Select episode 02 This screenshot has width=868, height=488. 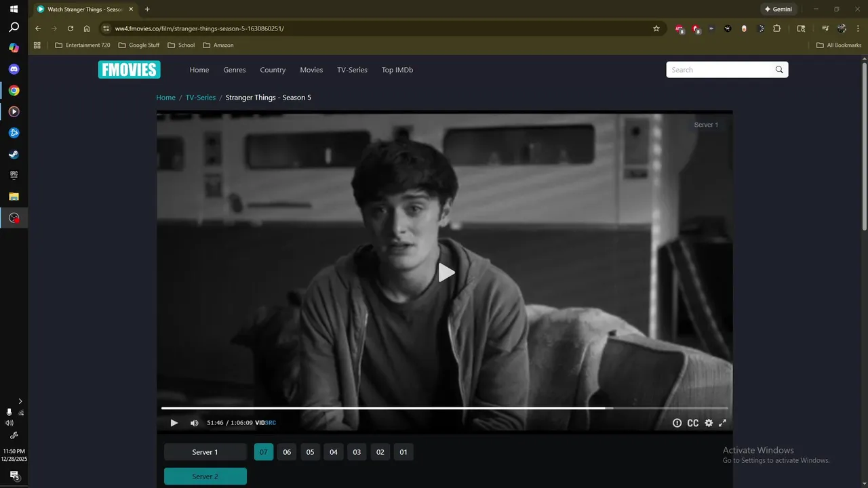(380, 452)
